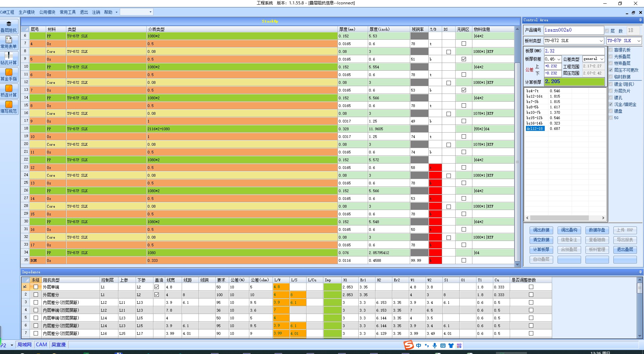The height and width of the screenshot is (354, 644).
Task: Click 介质类型 cell 2116*2+1080 in row 18
Action: click(242, 129)
